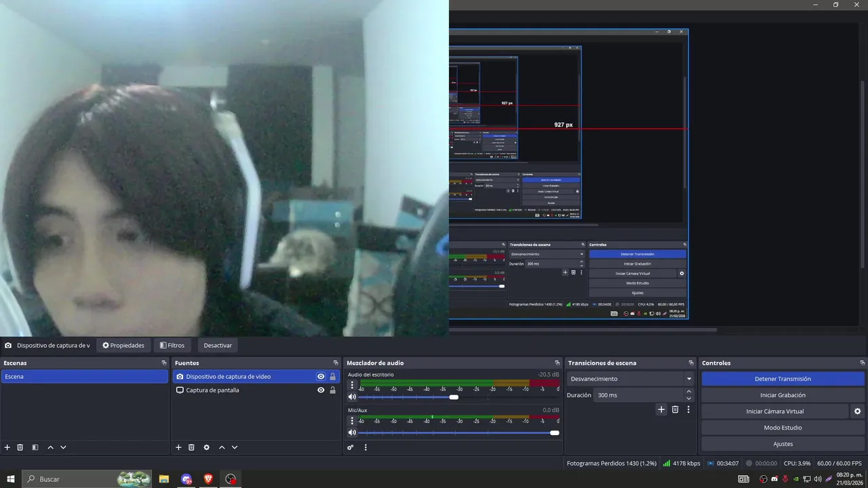Click the webcam source in preview

tap(224, 168)
